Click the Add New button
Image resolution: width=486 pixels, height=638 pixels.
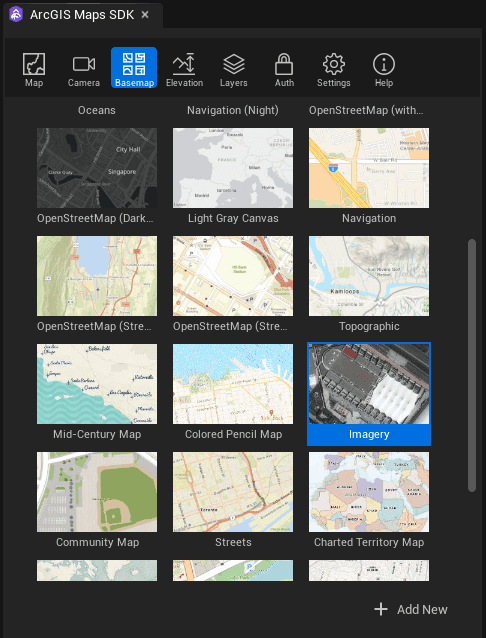(x=411, y=609)
